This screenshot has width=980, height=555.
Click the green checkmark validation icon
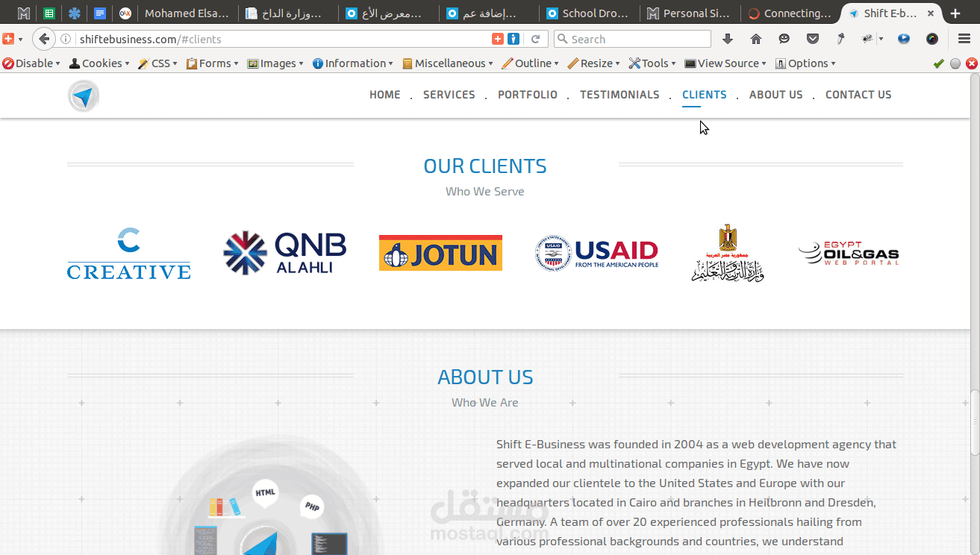[x=939, y=63]
